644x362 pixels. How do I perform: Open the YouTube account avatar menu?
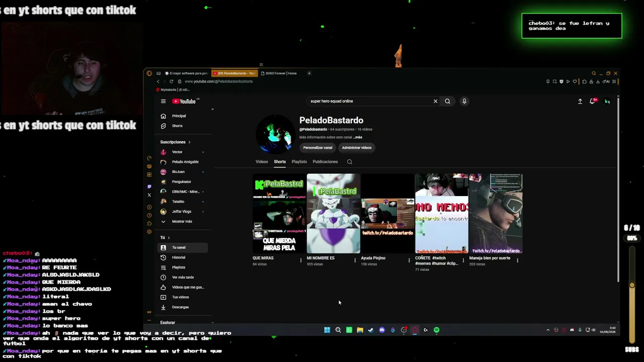coord(607,101)
